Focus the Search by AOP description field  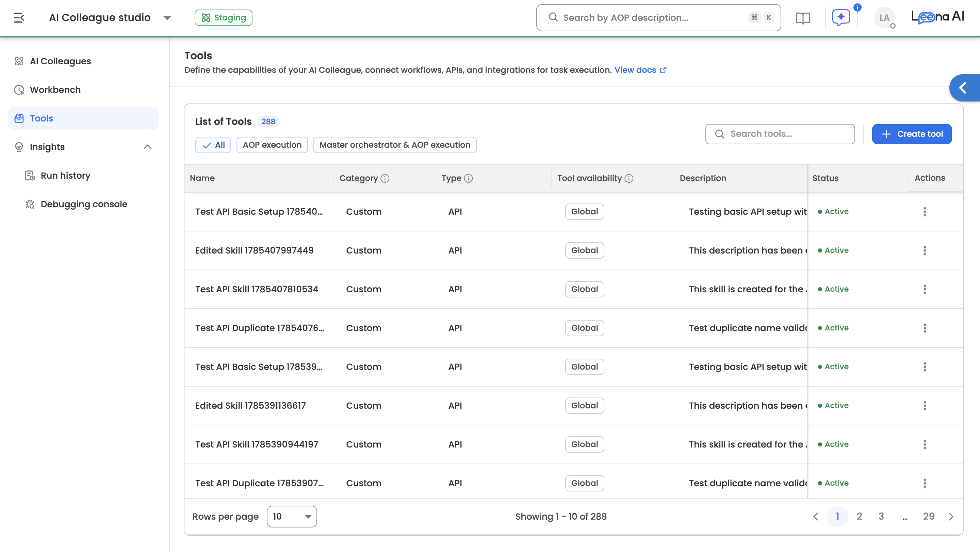tap(658, 17)
